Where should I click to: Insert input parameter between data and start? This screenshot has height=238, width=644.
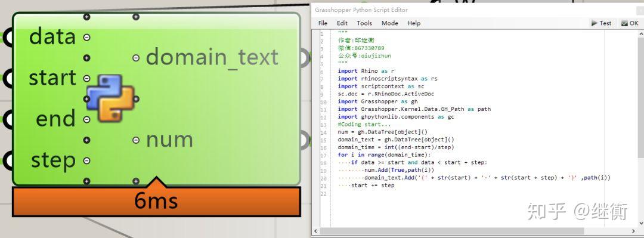click(x=86, y=58)
